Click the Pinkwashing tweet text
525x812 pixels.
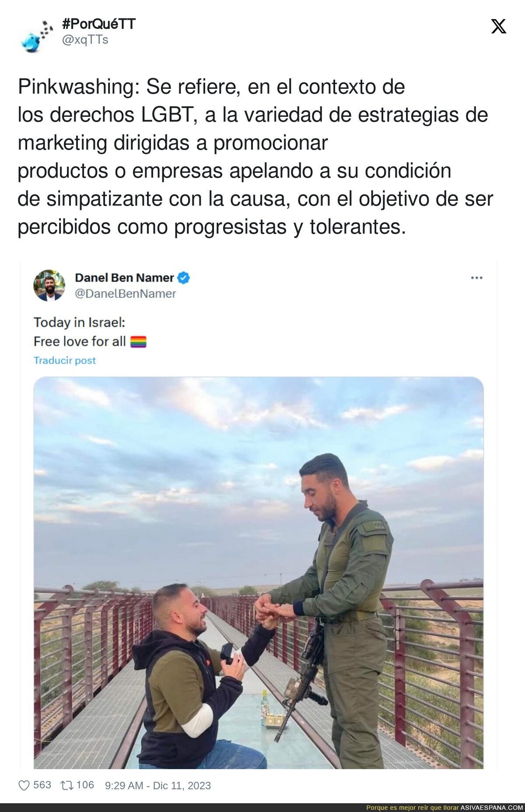coord(255,157)
